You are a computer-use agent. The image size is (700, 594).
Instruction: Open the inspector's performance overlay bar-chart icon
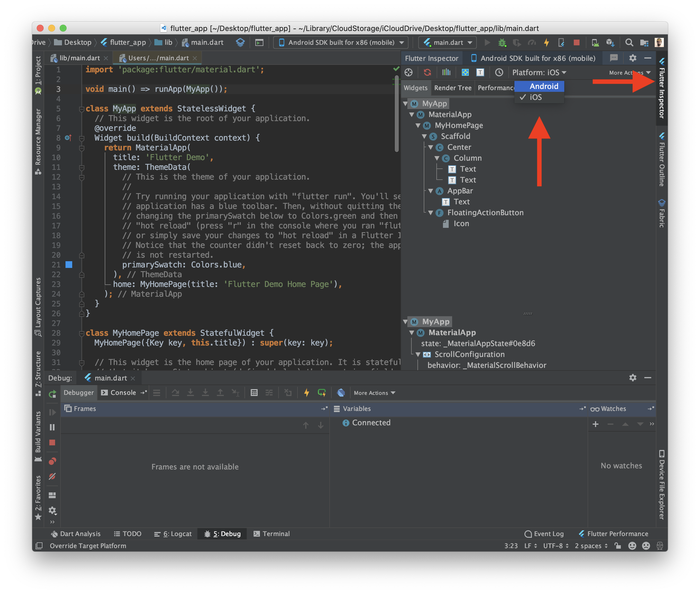click(446, 72)
